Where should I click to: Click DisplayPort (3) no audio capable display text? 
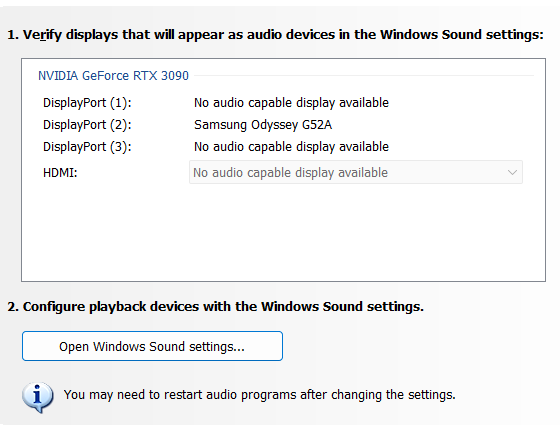[291, 147]
